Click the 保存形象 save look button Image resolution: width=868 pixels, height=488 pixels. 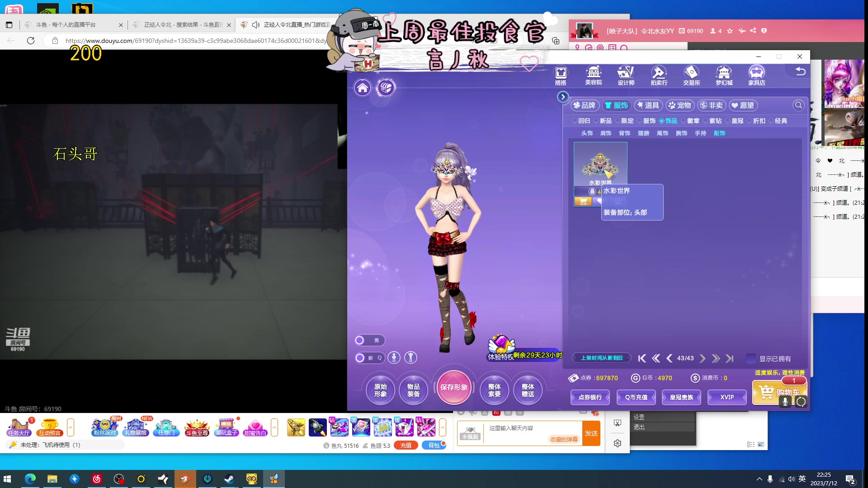pos(454,387)
